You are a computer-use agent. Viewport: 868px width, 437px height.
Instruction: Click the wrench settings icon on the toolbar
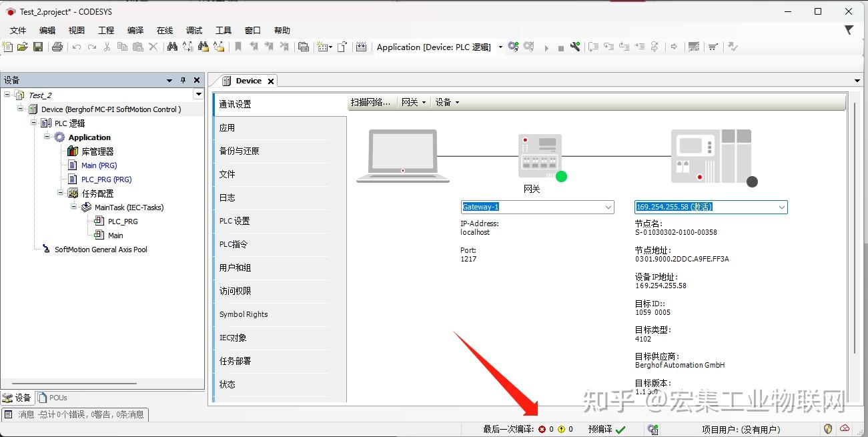pyautogui.click(x=574, y=47)
